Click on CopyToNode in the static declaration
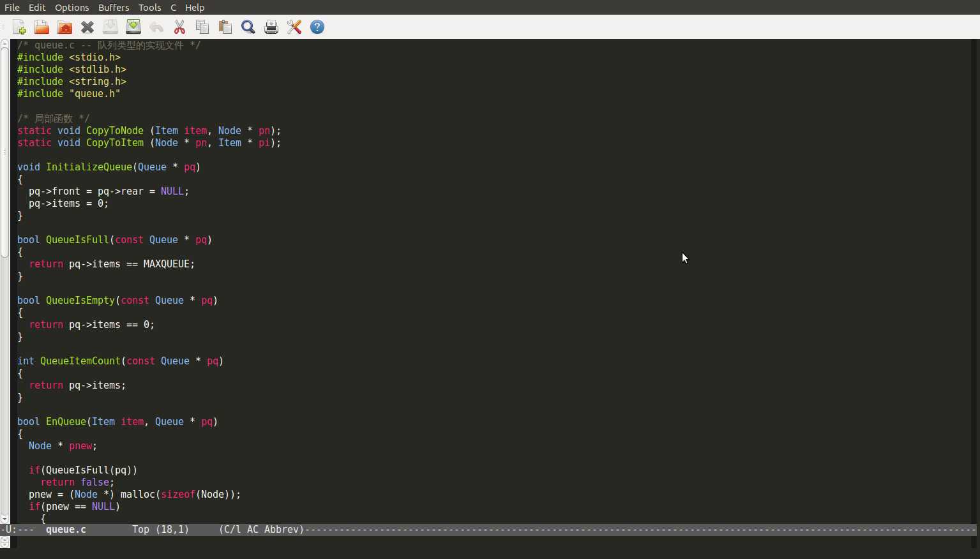Image resolution: width=980 pixels, height=559 pixels. [x=115, y=131]
